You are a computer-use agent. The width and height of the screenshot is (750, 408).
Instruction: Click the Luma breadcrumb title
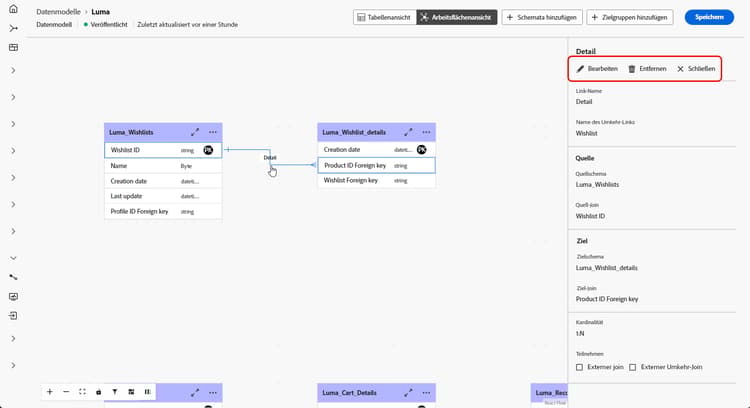pyautogui.click(x=100, y=11)
